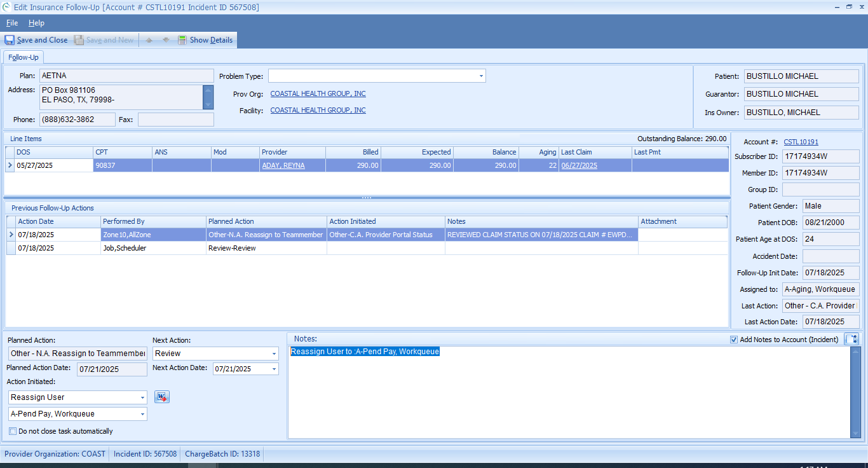Select the Job,Scheduler follow-up action row
This screenshot has width=868, height=468.
123,248
